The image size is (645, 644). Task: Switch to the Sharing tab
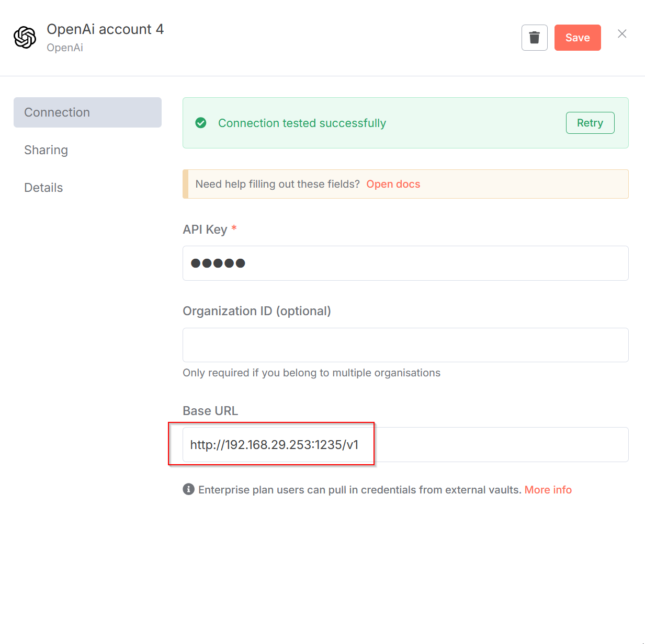coord(46,150)
